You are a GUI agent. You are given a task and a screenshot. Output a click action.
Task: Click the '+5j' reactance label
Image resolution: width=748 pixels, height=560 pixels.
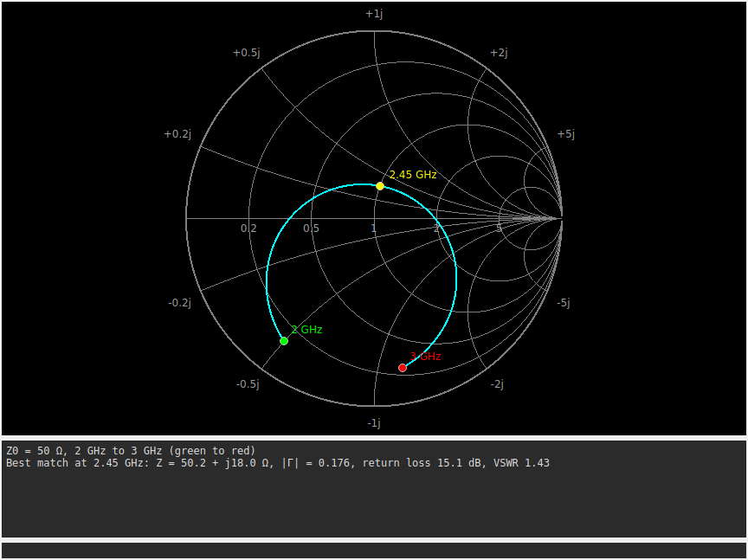566,134
